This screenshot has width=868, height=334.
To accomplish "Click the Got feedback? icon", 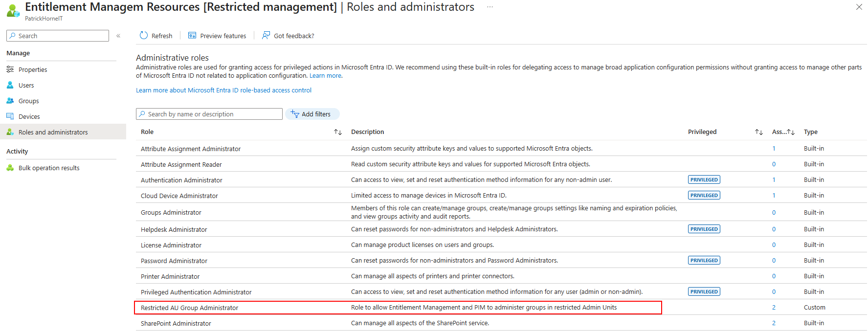I will click(266, 36).
